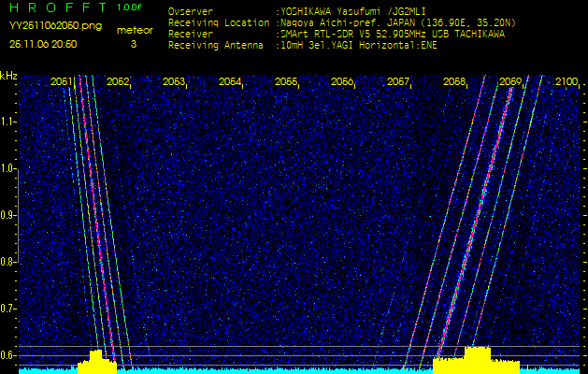588x374 pixels.
Task: Select the 2053 time marker
Action: click(174, 82)
